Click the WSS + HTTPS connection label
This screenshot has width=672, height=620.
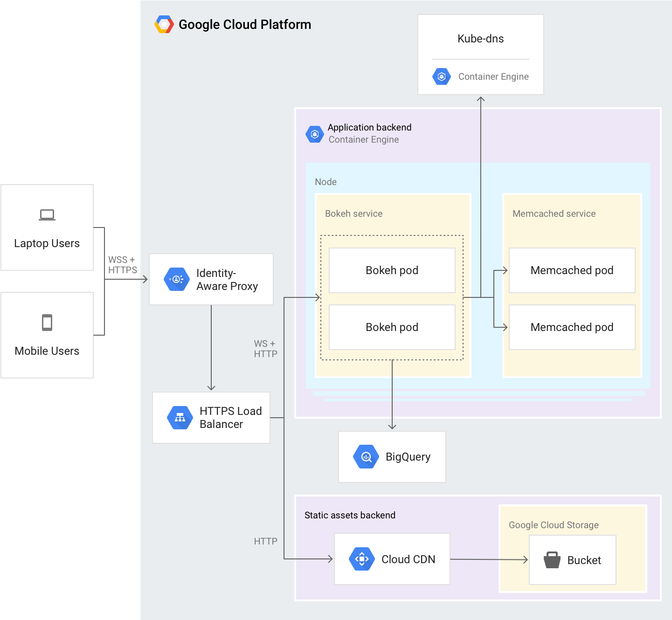(x=123, y=264)
